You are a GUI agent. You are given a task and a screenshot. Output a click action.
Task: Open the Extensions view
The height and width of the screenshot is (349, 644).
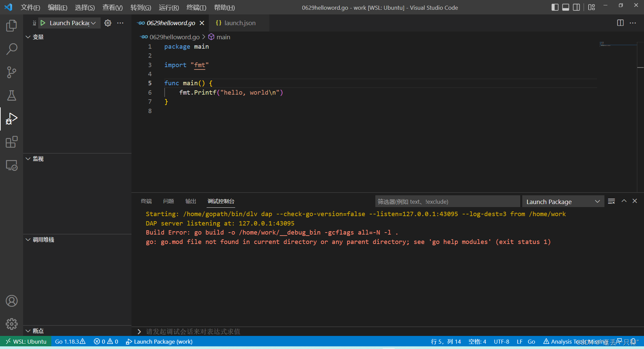pyautogui.click(x=11, y=142)
